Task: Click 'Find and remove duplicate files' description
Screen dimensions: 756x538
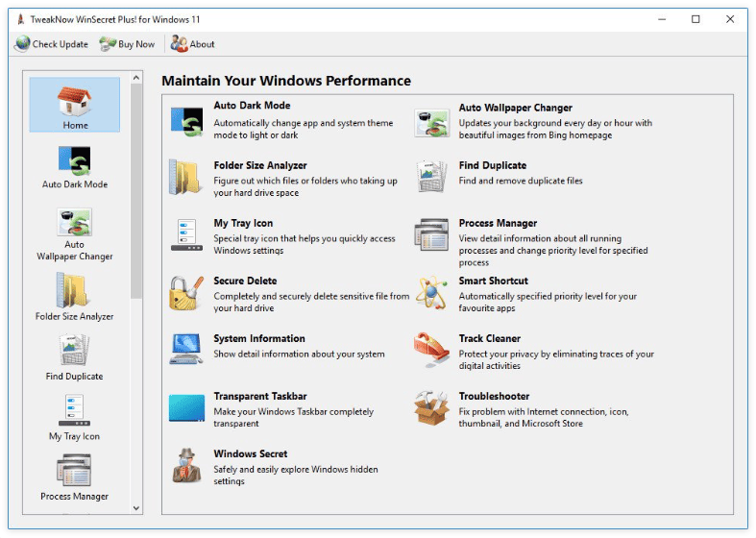Action: (x=521, y=181)
